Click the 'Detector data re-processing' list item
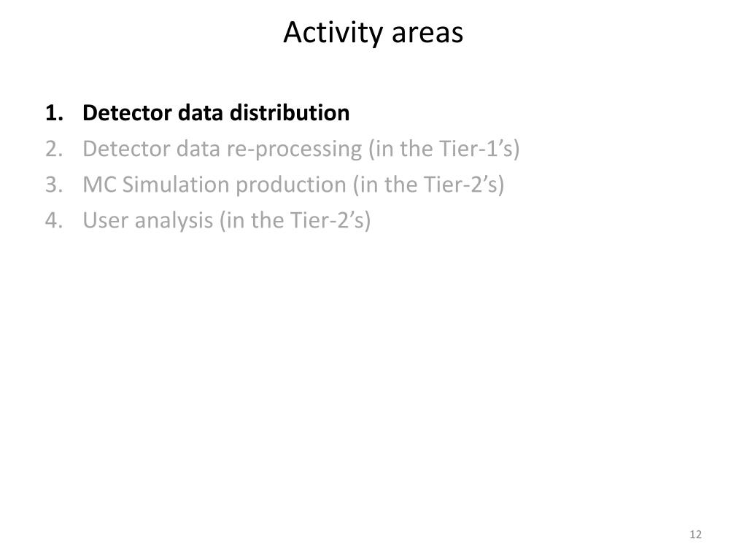 tap(301, 149)
